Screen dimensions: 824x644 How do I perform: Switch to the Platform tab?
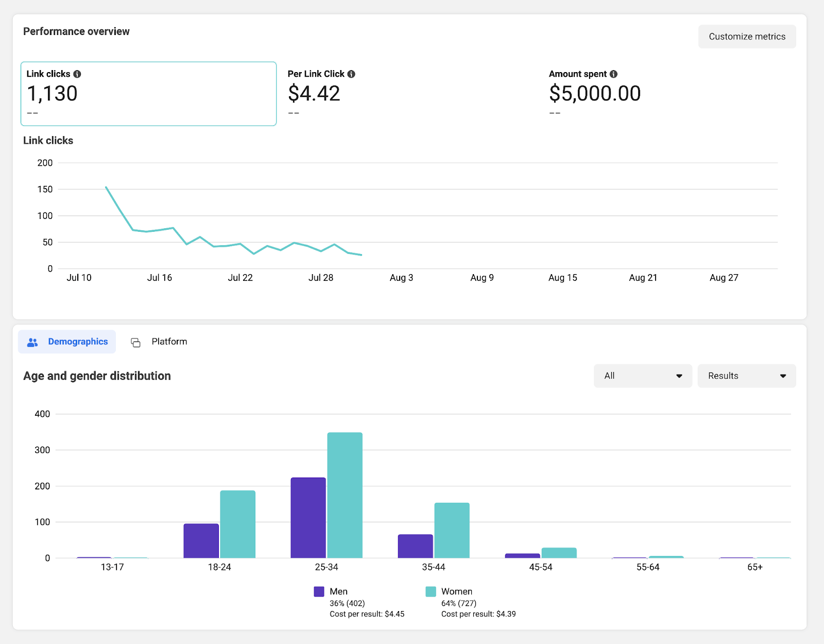tap(168, 341)
